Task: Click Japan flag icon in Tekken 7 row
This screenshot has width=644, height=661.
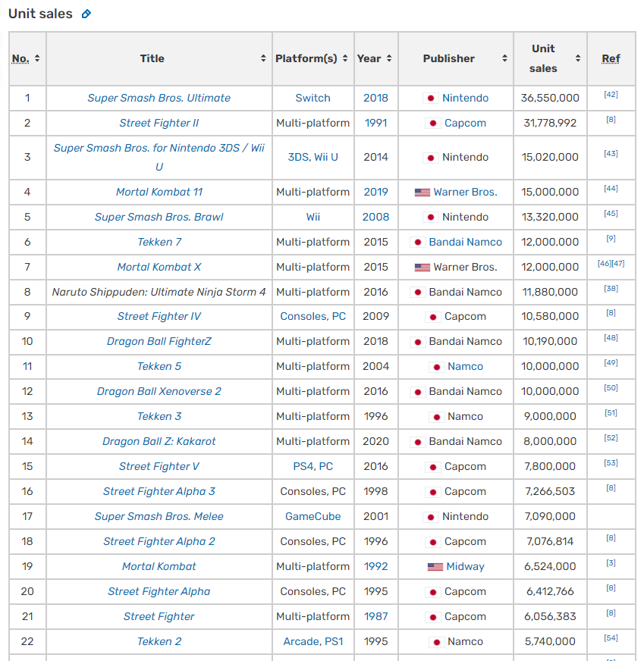Action: tap(417, 242)
